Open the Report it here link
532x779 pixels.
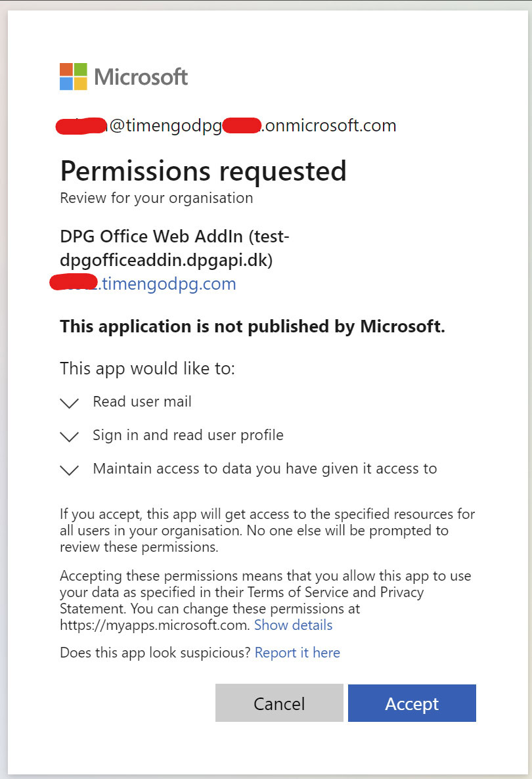tap(297, 653)
